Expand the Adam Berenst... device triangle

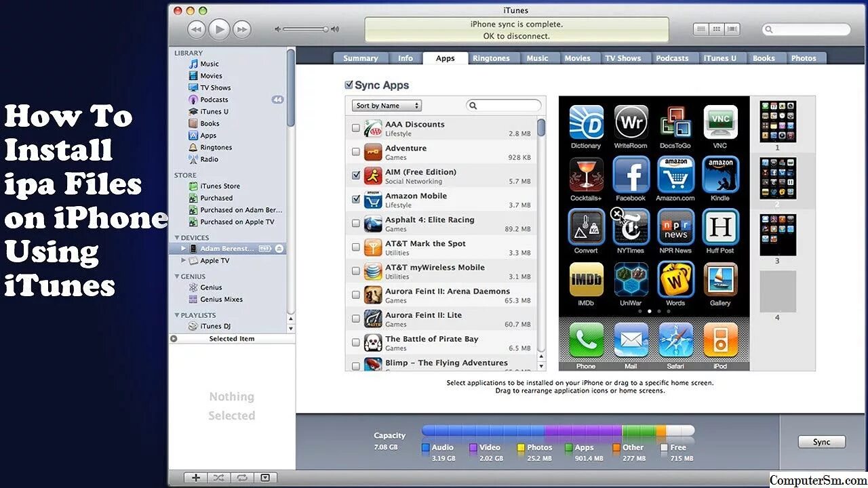click(x=183, y=249)
